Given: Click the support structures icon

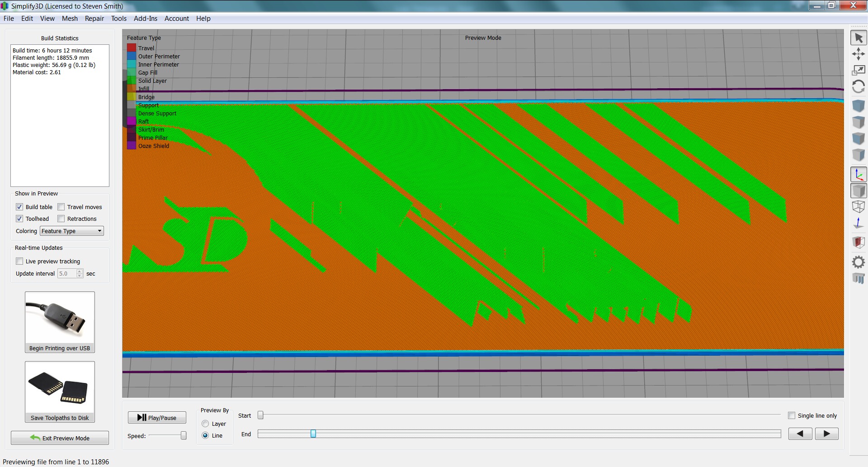Looking at the screenshot, I should tap(859, 278).
